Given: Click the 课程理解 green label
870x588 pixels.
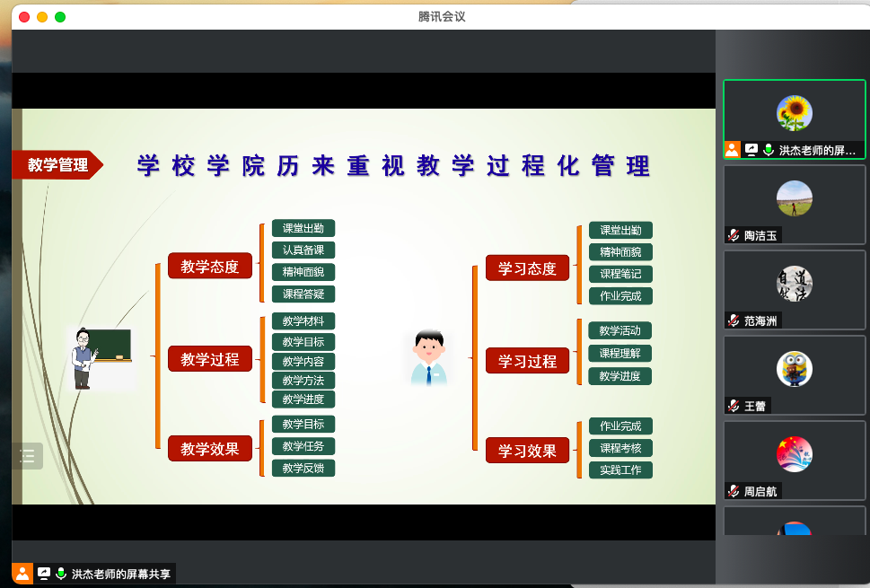Looking at the screenshot, I should (620, 353).
